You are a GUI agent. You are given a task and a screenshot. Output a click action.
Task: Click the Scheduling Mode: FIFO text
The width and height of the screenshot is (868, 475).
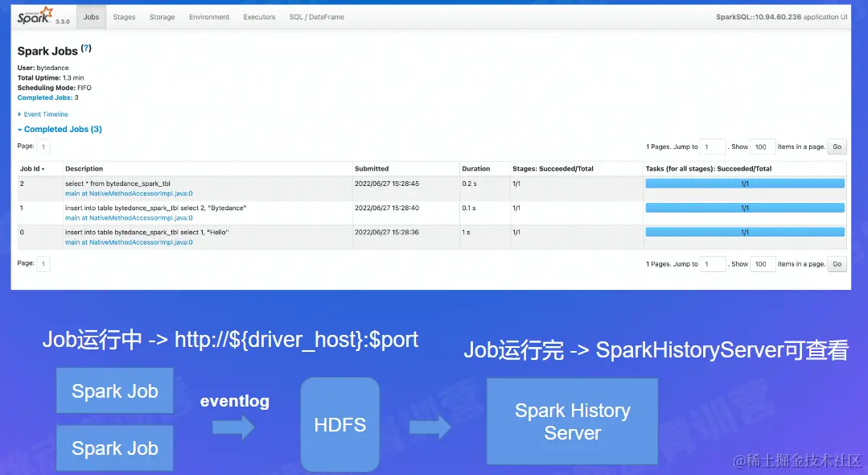[x=54, y=88]
